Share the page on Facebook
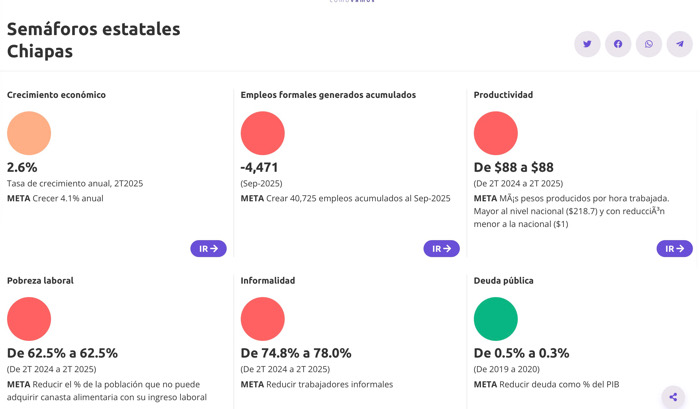This screenshot has height=409, width=700. click(618, 44)
